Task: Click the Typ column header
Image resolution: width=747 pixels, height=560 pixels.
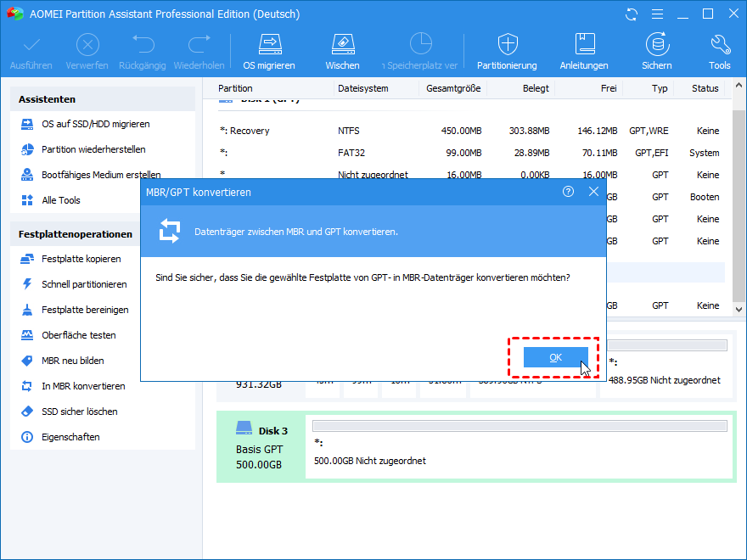Action: [x=660, y=88]
